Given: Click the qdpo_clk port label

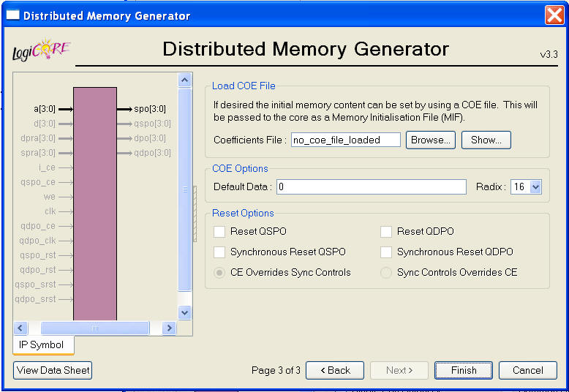Looking at the screenshot, I should tap(38, 241).
